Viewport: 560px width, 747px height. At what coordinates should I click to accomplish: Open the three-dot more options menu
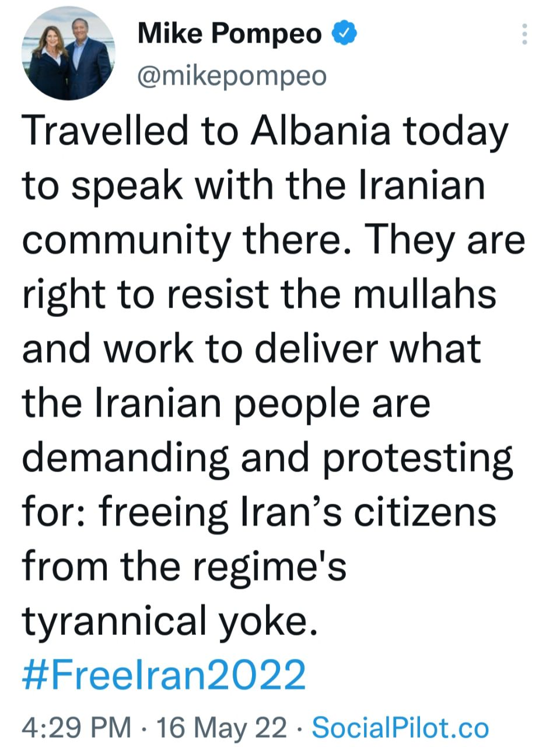pyautogui.click(x=524, y=34)
